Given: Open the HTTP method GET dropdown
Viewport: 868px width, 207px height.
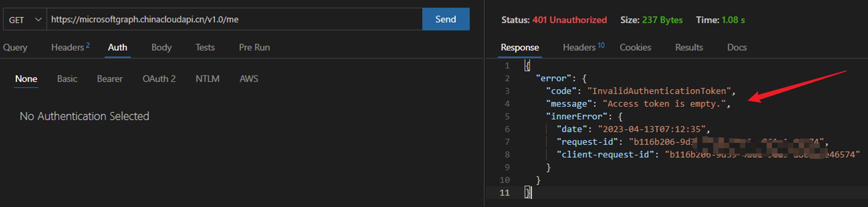Looking at the screenshot, I should 25,19.
